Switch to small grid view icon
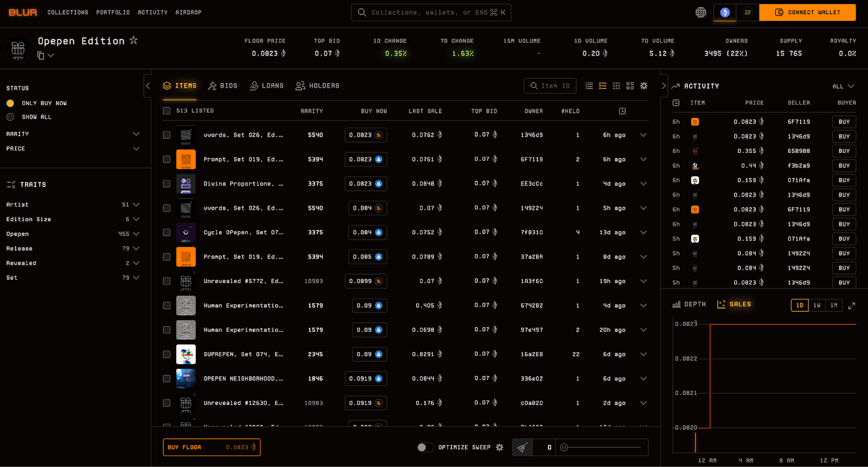 [616, 86]
